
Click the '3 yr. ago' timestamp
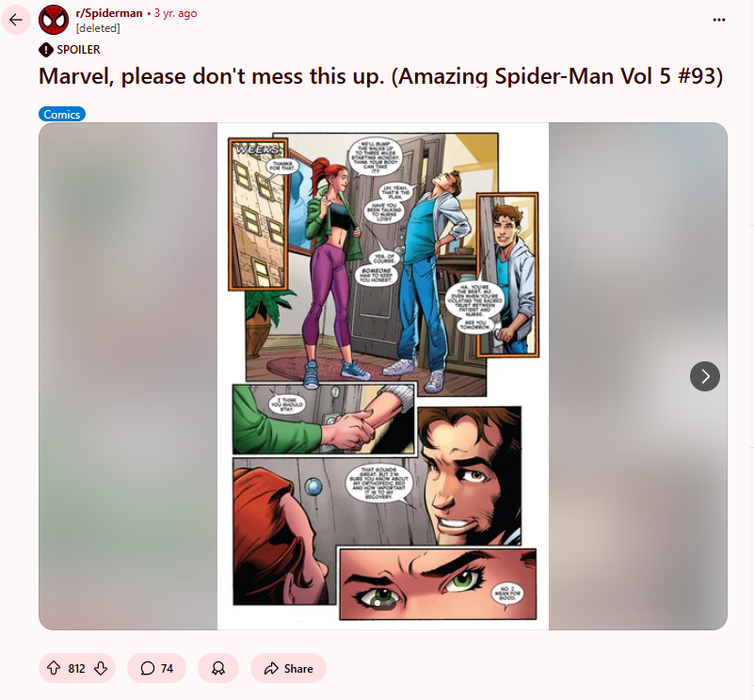pos(175,13)
